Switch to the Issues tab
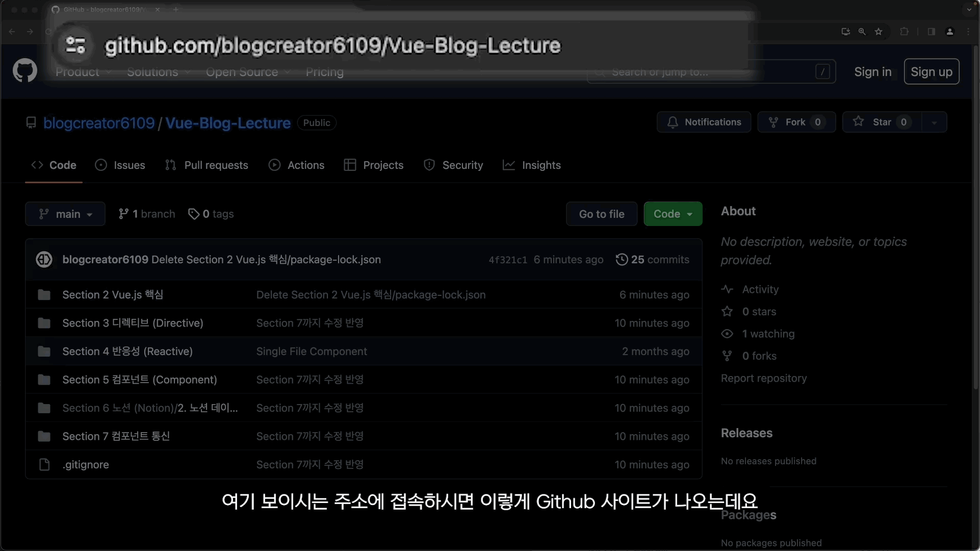The height and width of the screenshot is (551, 980). click(x=120, y=165)
